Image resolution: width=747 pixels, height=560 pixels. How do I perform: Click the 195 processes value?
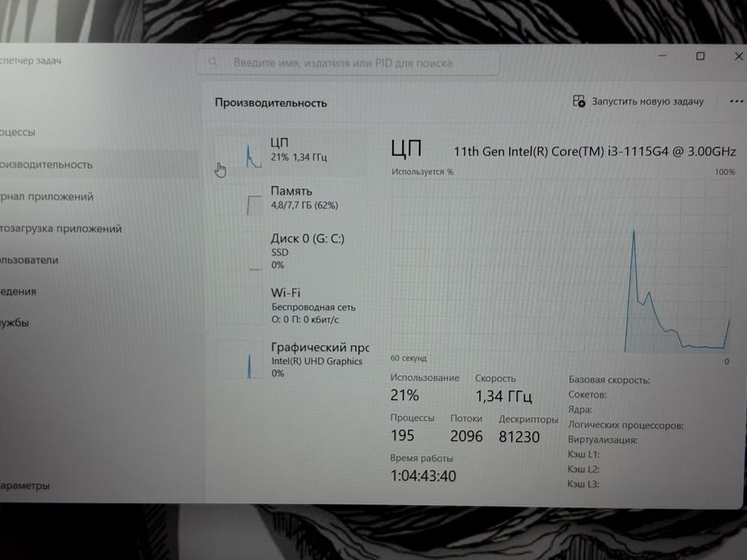tap(402, 435)
